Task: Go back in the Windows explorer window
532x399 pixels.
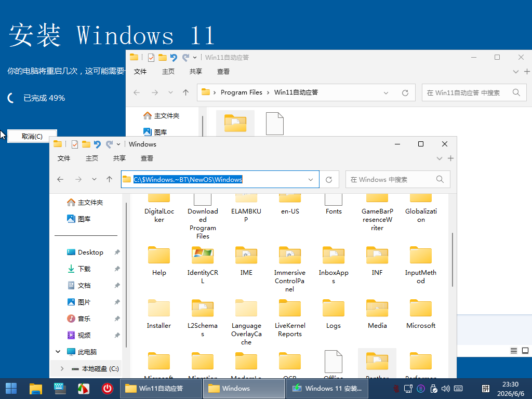Action: 60,179
